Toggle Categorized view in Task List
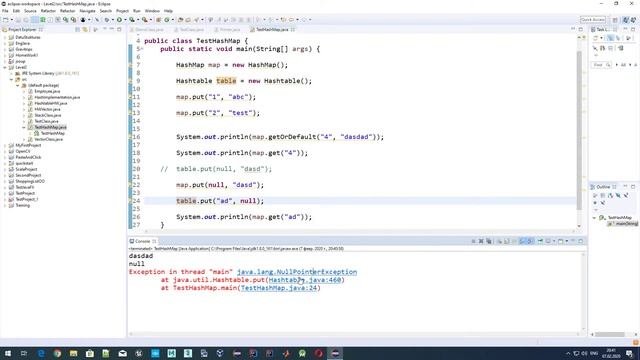Screen dimensions: 640x360 (610, 38)
